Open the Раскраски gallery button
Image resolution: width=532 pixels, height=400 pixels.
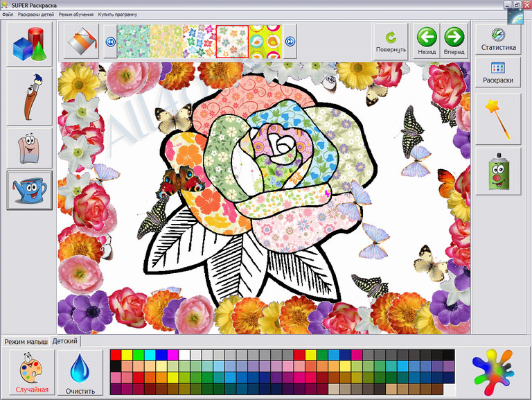pyautogui.click(x=498, y=72)
